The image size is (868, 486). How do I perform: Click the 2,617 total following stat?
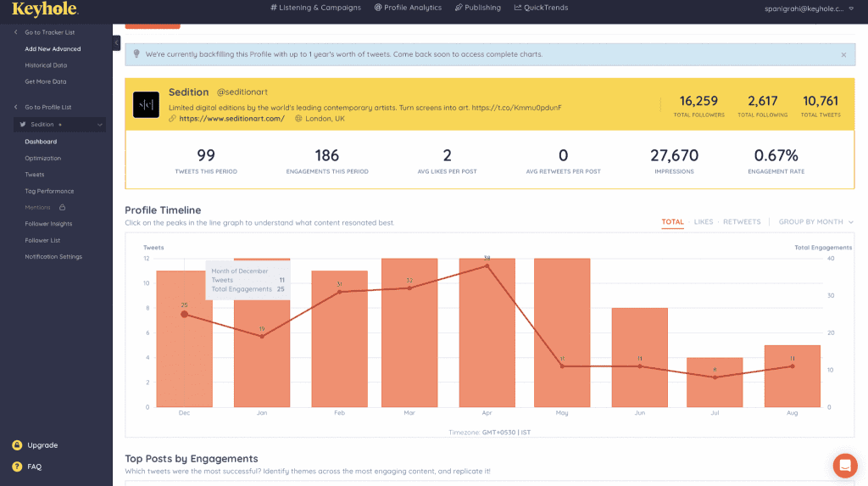[762, 105]
